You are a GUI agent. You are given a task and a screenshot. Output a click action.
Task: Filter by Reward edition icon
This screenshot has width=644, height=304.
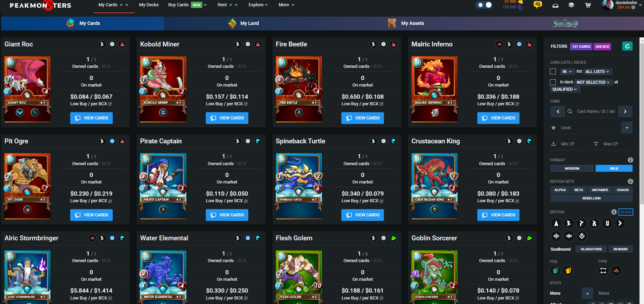(595, 223)
